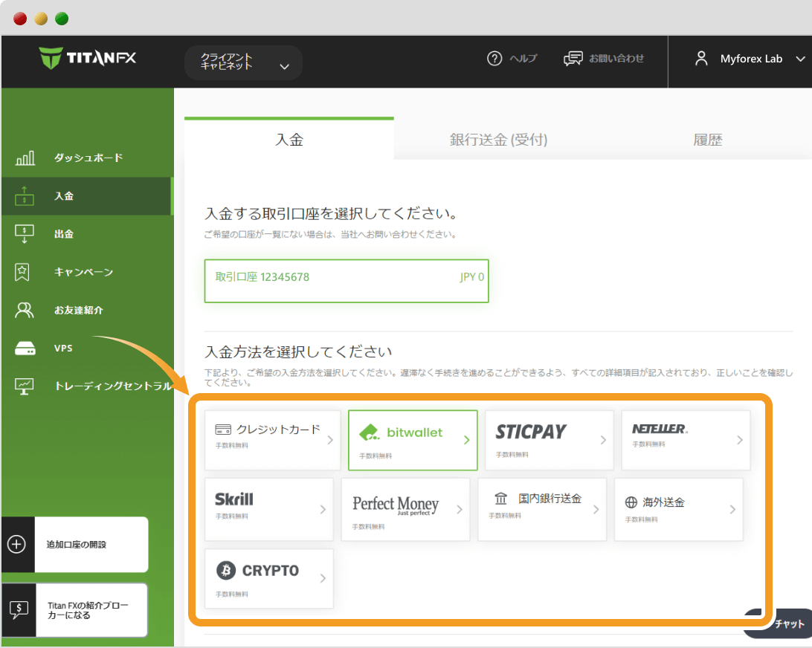This screenshot has width=812, height=648.
Task: Click the bitwallet logo icon
Action: [370, 432]
